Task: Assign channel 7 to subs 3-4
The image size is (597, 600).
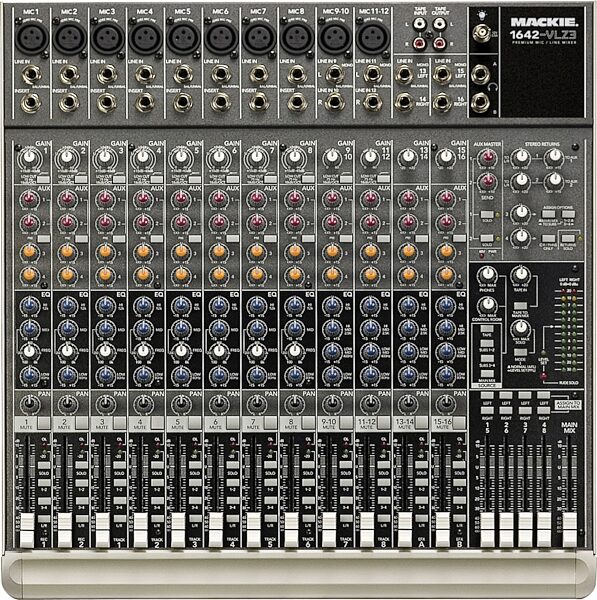Action: pyautogui.click(x=271, y=500)
